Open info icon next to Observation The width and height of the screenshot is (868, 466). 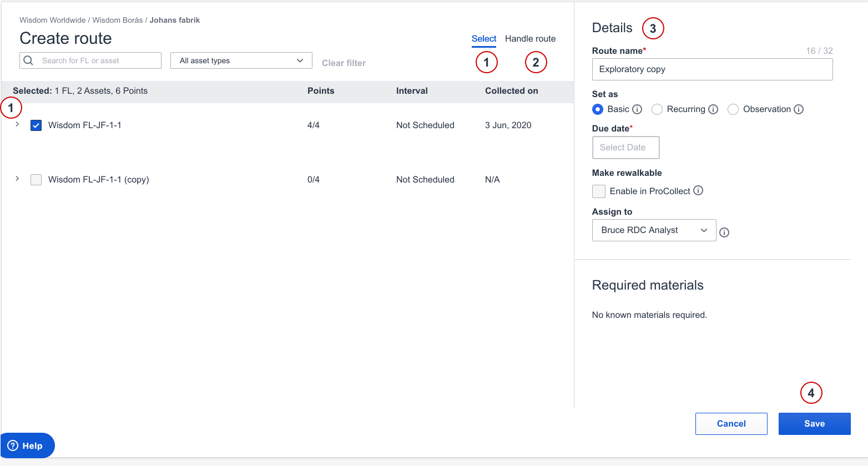point(799,109)
